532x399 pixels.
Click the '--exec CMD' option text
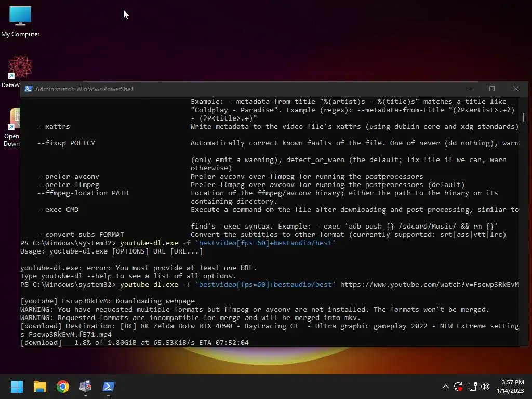pos(58,210)
